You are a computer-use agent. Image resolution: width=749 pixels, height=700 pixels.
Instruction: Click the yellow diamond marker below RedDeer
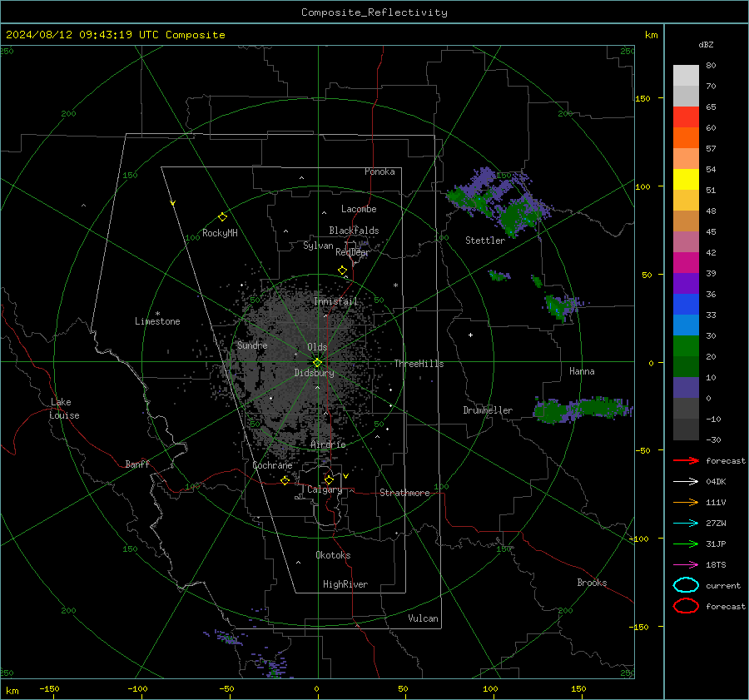(342, 271)
